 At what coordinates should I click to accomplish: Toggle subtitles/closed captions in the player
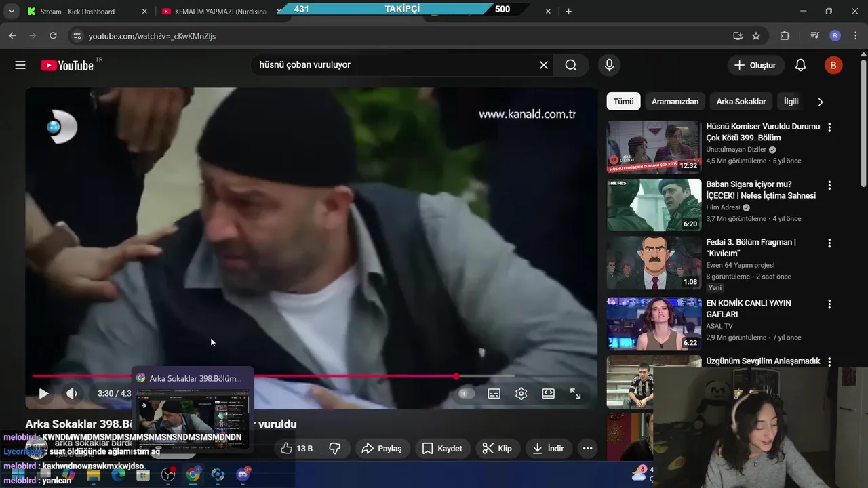(494, 393)
